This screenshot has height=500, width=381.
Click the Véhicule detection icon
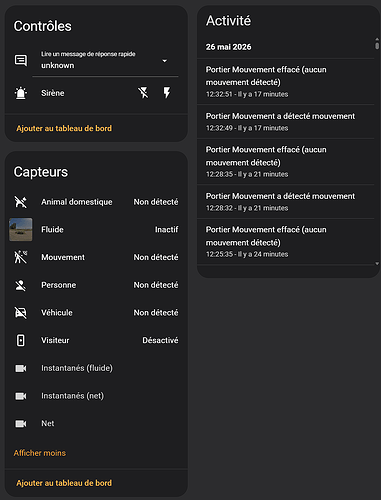[21, 313]
